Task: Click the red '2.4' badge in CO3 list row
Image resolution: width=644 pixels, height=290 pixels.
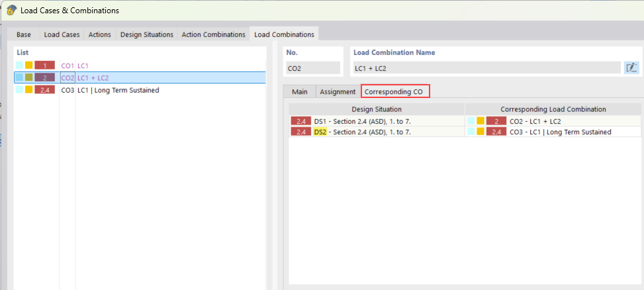Action: coord(45,90)
